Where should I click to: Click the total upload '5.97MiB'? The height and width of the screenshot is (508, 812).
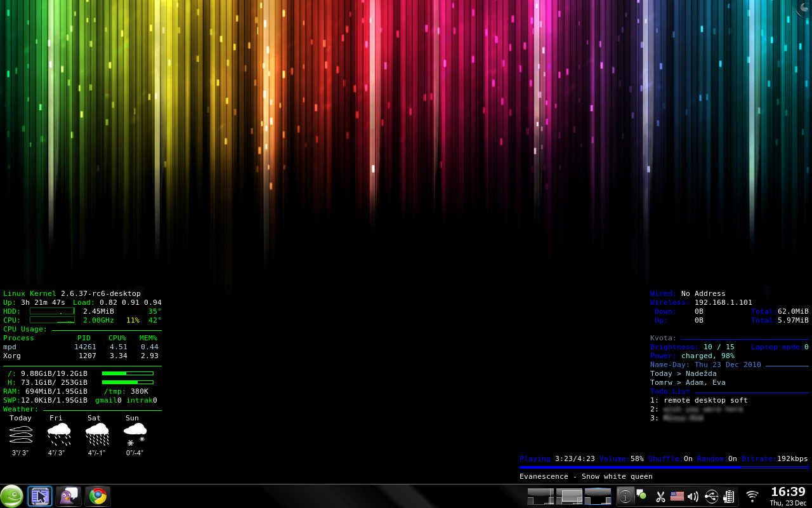pos(793,320)
